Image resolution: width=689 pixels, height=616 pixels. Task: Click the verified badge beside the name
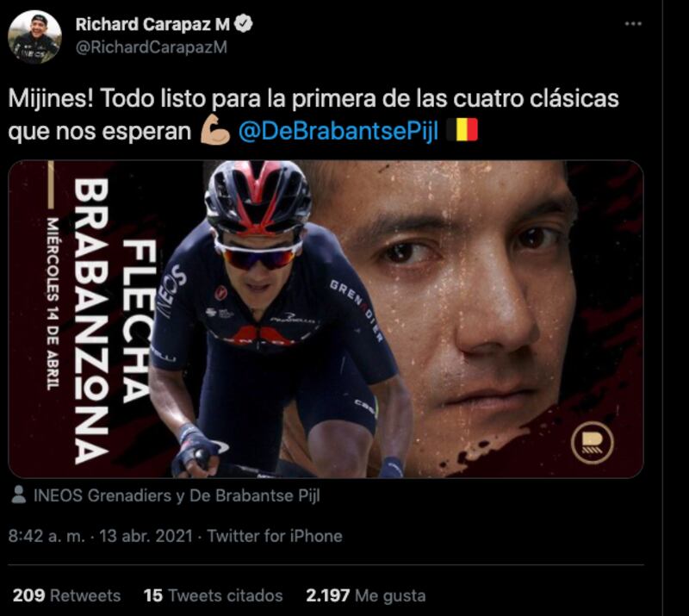click(244, 24)
